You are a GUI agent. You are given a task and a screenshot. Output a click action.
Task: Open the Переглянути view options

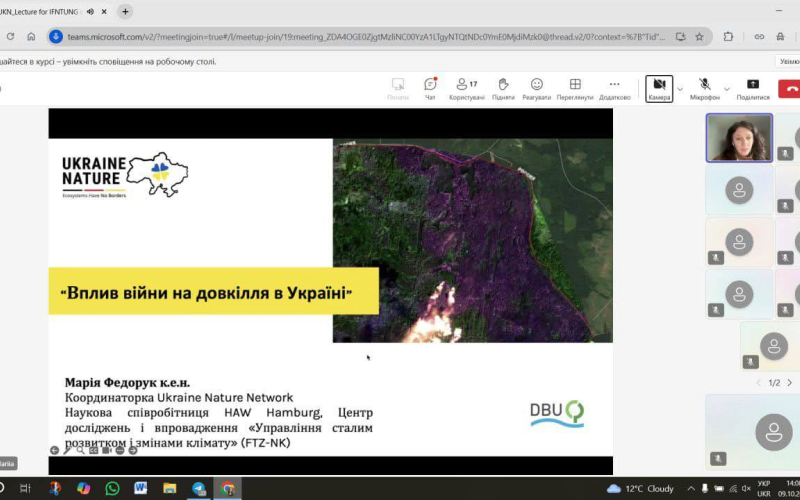(575, 88)
